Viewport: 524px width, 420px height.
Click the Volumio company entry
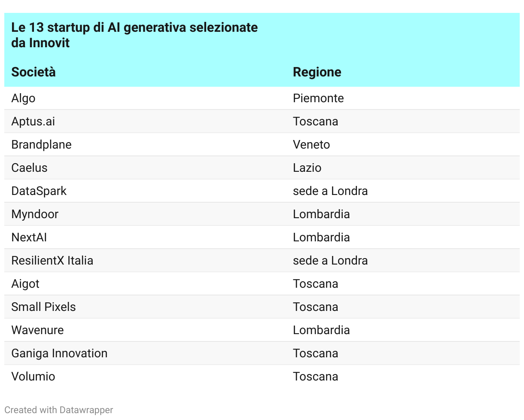[x=33, y=377]
